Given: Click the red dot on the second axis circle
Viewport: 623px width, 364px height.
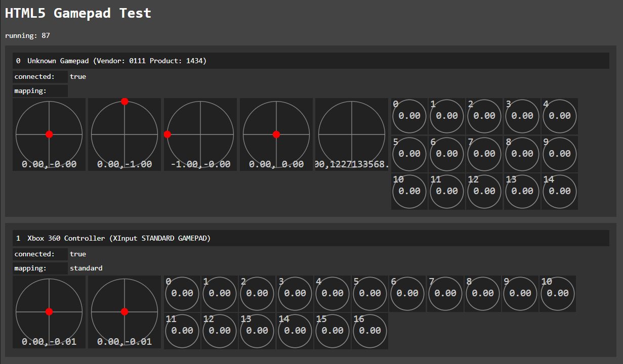Looking at the screenshot, I should point(124,102).
